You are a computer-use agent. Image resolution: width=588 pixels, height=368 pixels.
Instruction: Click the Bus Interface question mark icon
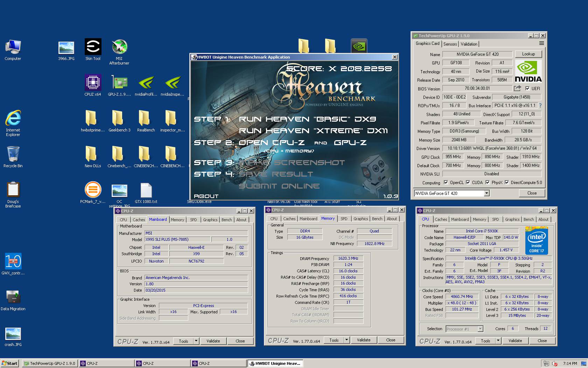pyautogui.click(x=540, y=105)
